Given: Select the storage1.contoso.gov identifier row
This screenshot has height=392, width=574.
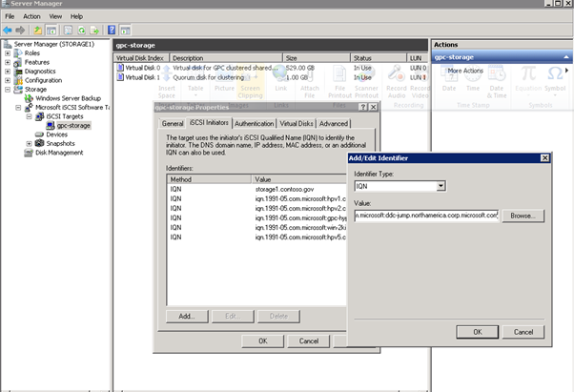Looking at the screenshot, I should click(x=256, y=189).
